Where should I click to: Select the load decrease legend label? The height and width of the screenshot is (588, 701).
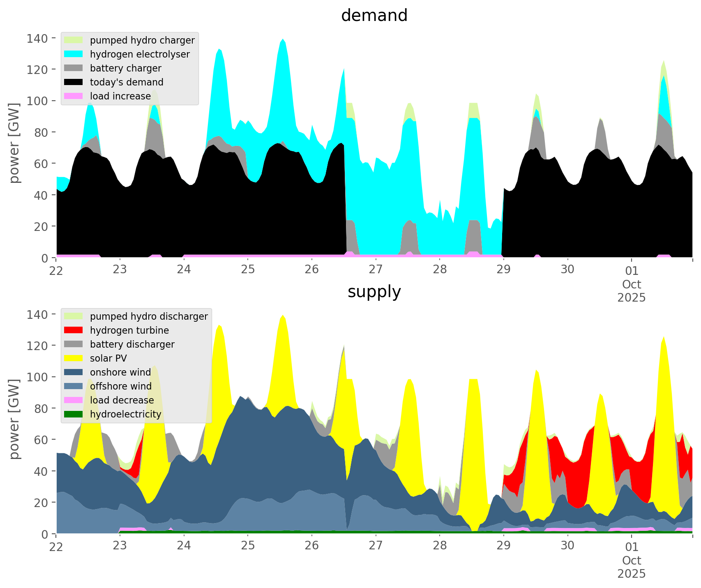point(122,400)
